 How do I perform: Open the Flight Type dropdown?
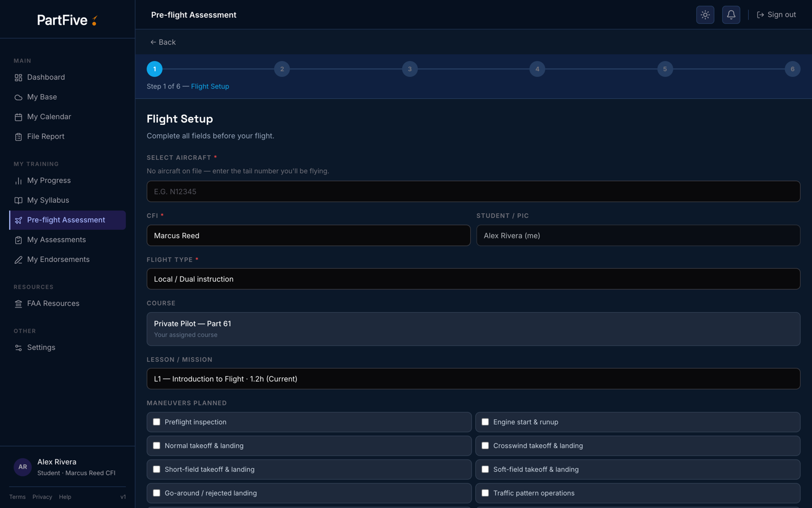[x=473, y=279]
